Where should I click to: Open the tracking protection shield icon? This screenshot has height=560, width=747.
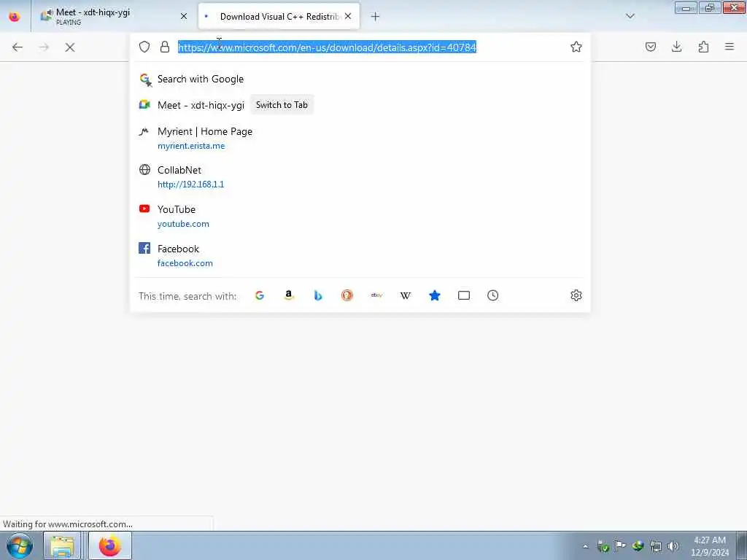click(144, 47)
